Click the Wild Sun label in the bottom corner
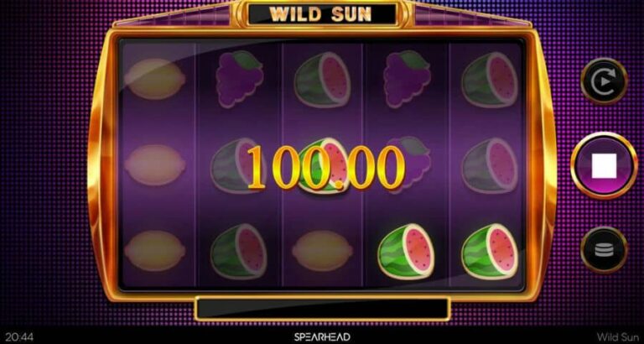 618,337
